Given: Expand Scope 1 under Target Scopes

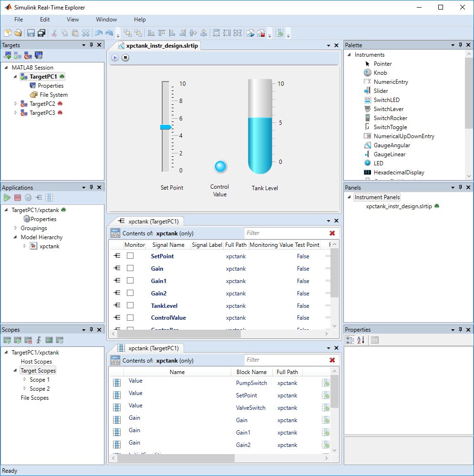Looking at the screenshot, I should 25,379.
